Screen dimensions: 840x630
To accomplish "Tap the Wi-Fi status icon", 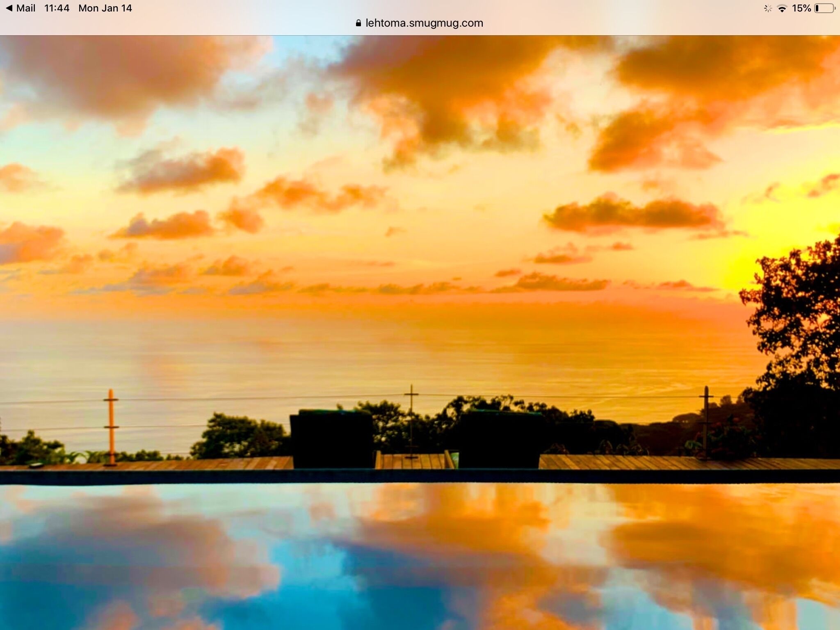I will [x=782, y=9].
